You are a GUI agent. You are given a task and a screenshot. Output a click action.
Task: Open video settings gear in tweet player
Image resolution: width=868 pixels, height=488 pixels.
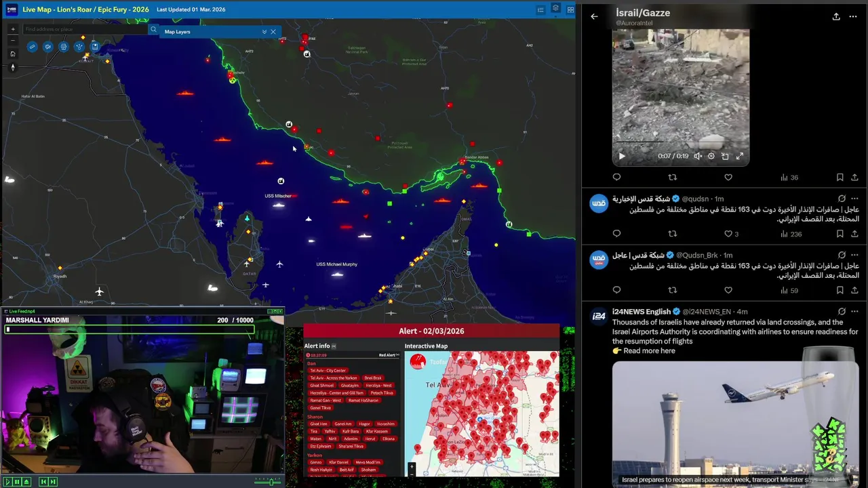coord(711,156)
